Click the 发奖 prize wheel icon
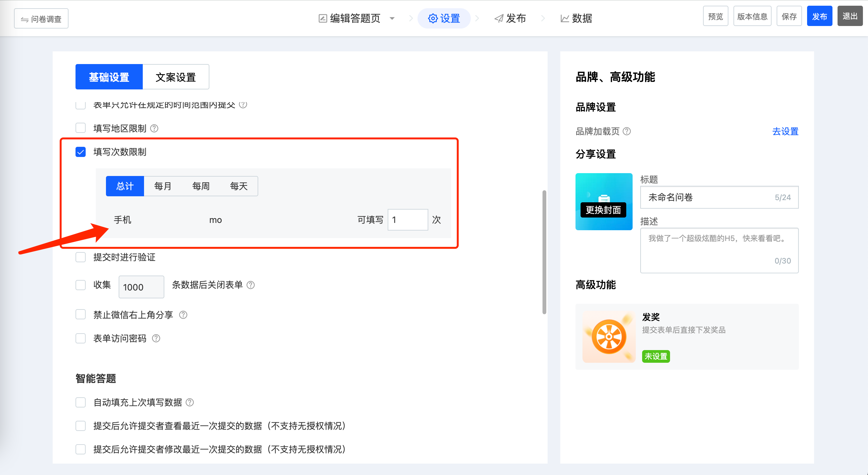This screenshot has height=475, width=868. pos(608,337)
